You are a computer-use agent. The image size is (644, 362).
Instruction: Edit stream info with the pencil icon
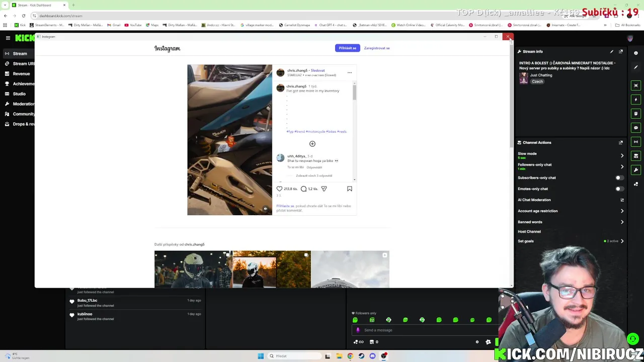click(x=612, y=51)
